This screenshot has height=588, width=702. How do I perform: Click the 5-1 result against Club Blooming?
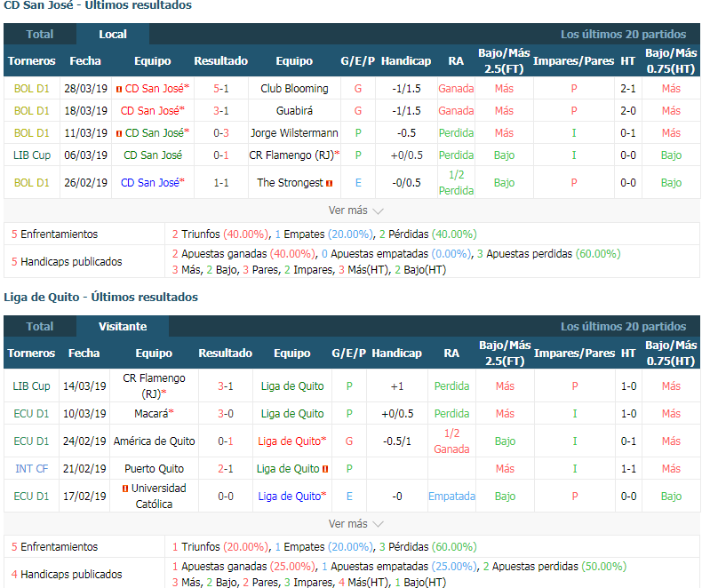click(220, 89)
